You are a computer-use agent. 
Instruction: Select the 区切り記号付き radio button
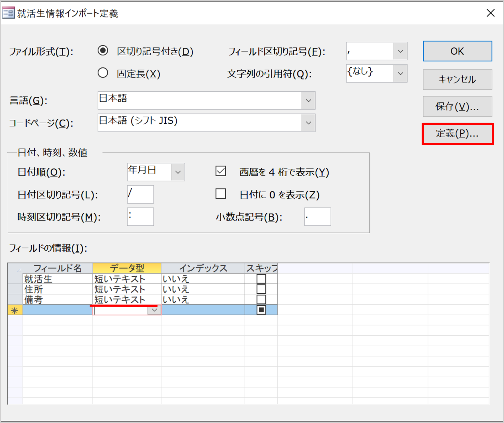[103, 50]
